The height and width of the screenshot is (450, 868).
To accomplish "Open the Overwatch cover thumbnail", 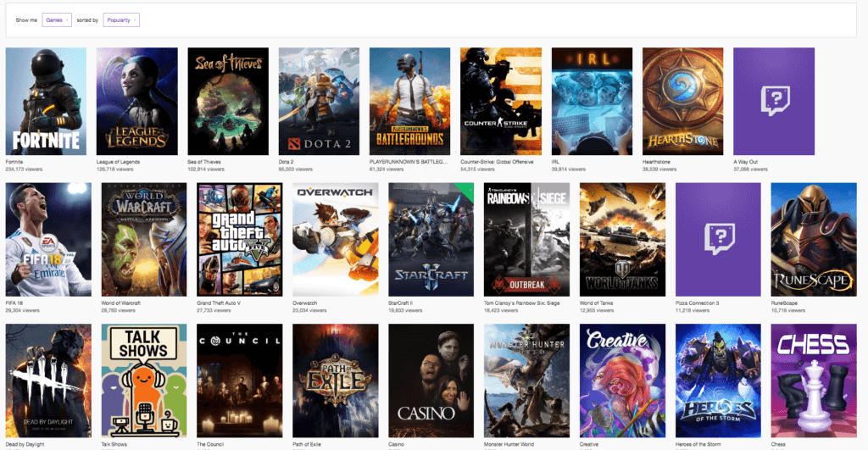I will click(336, 240).
